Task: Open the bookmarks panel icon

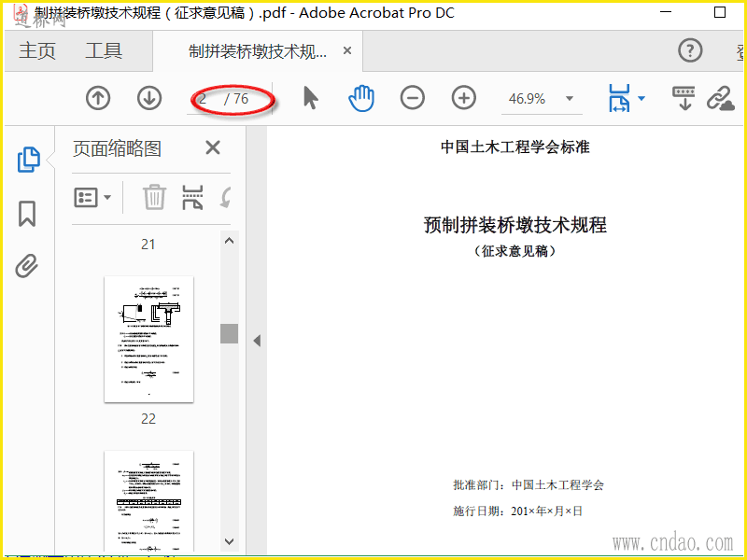Action: (x=27, y=214)
